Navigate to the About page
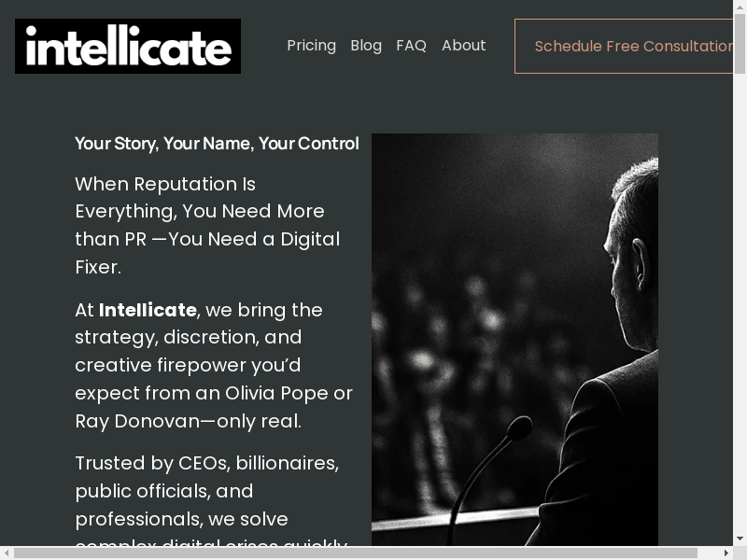747x560 pixels. click(464, 46)
